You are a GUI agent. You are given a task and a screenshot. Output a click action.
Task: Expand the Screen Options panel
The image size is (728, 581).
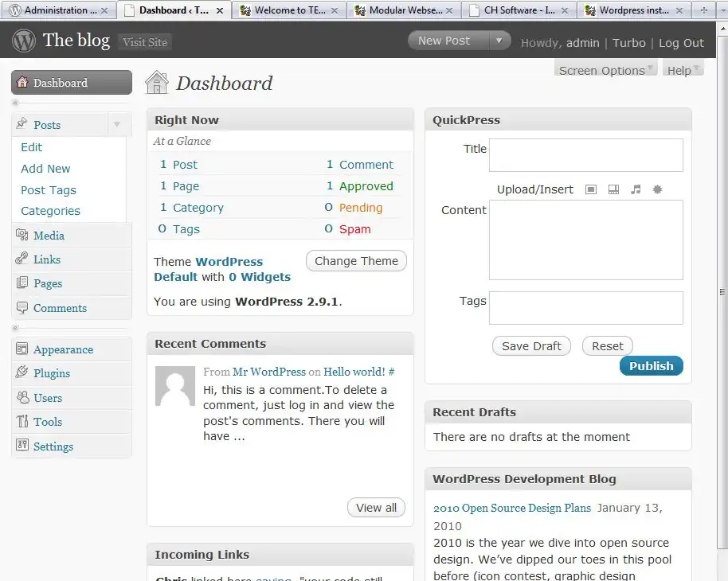tap(605, 70)
